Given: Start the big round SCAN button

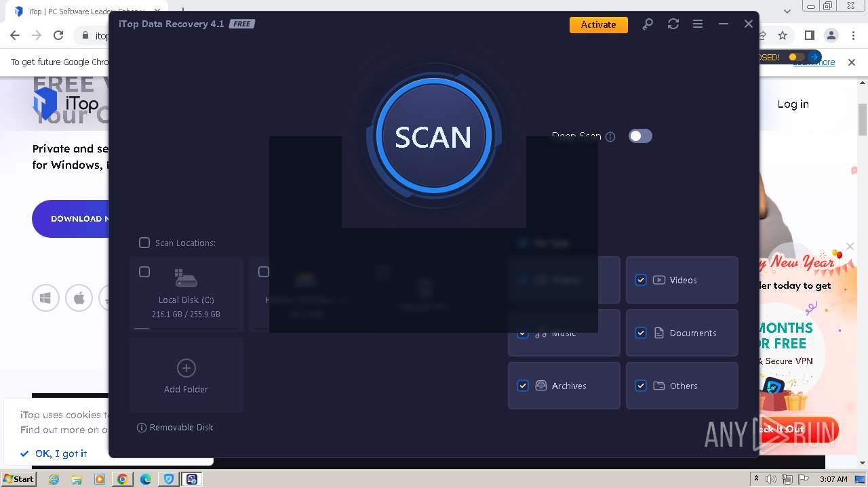Looking at the screenshot, I should [x=433, y=136].
